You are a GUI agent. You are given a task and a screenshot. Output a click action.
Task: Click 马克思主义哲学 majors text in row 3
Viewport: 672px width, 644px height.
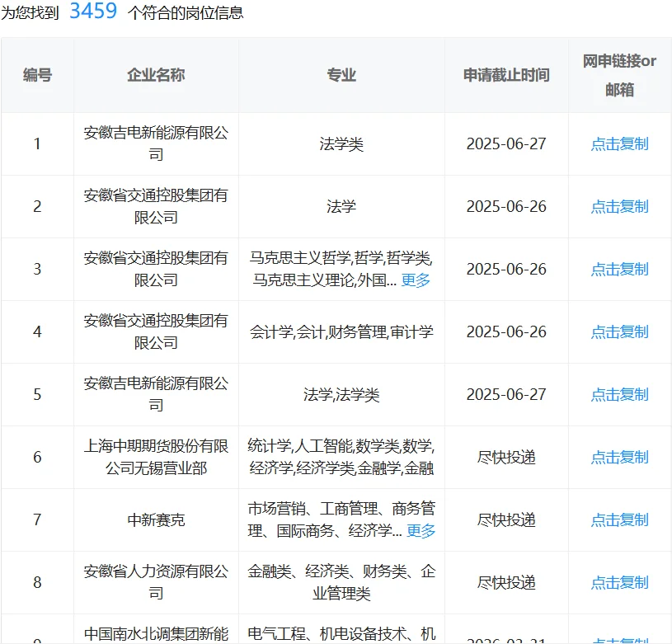click(341, 269)
